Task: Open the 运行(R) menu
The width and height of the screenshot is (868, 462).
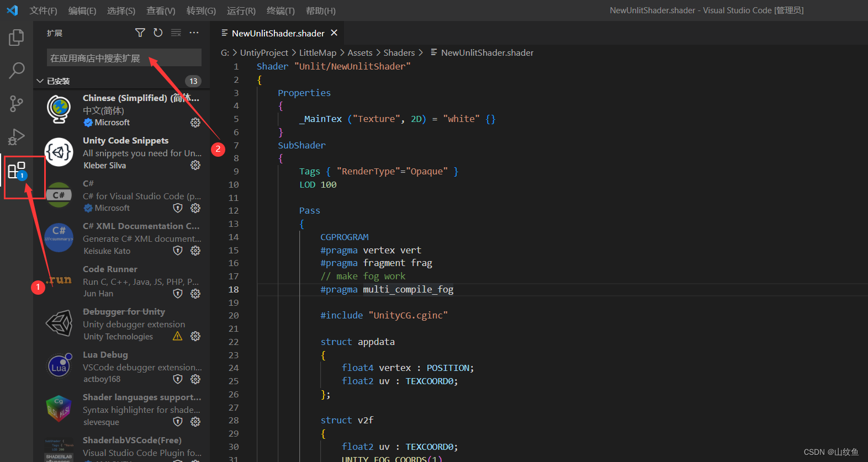Action: 241,10
